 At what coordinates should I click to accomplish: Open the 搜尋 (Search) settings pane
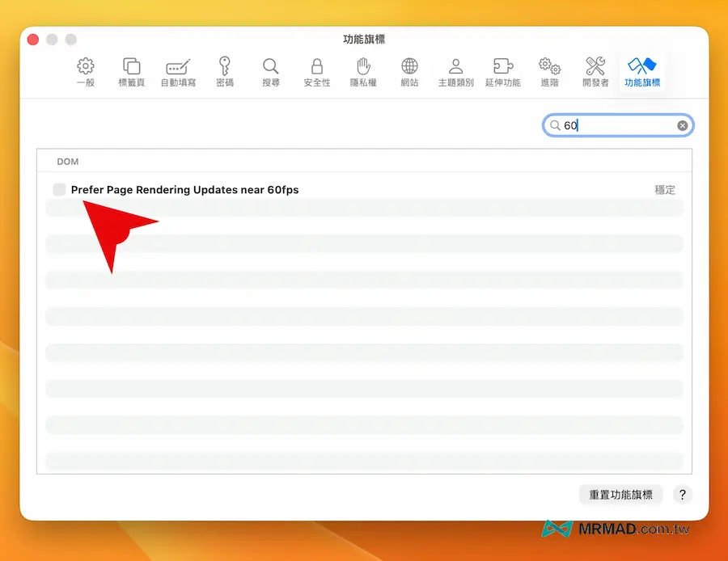(x=270, y=70)
